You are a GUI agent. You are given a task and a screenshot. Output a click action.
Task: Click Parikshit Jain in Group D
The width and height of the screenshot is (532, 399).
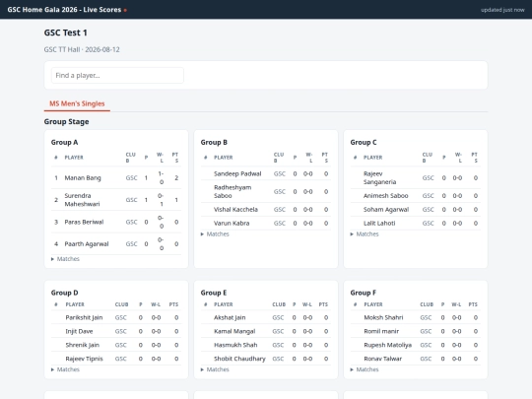(84, 317)
